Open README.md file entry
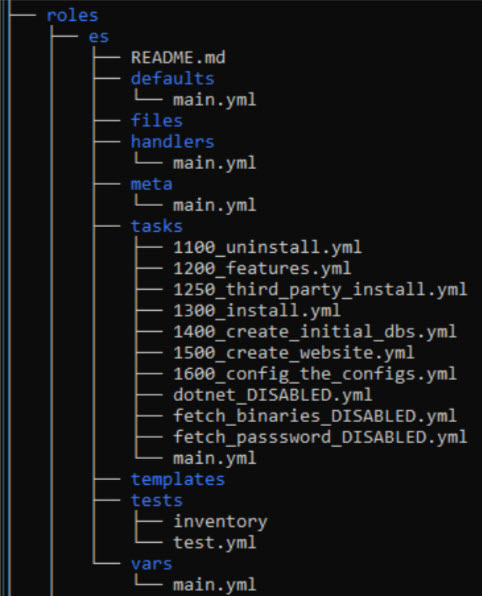 [x=178, y=58]
